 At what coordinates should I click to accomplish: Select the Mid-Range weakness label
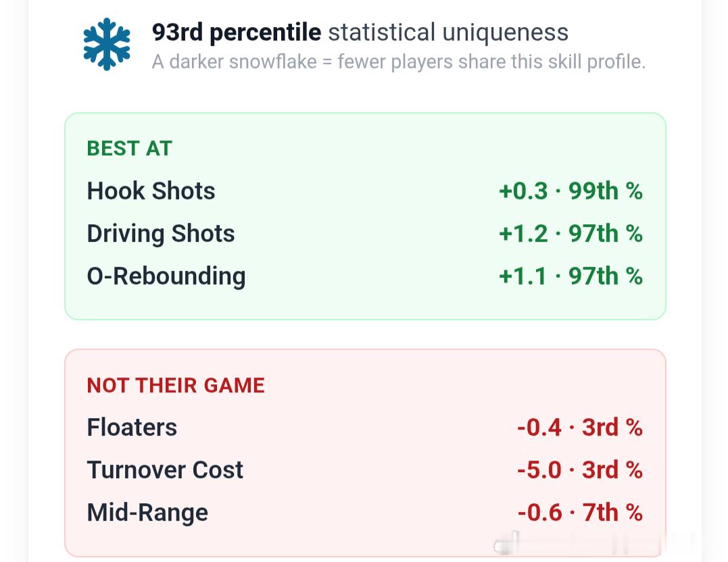click(147, 512)
